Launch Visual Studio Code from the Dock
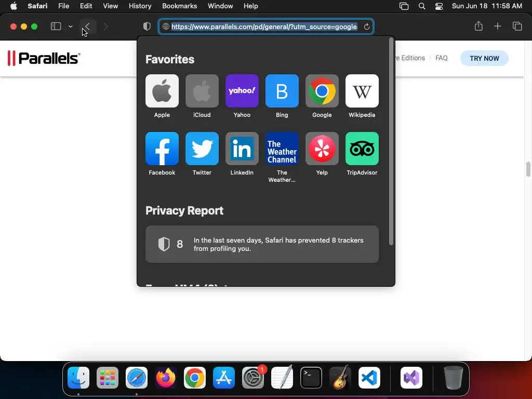The image size is (532, 399). pyautogui.click(x=369, y=378)
